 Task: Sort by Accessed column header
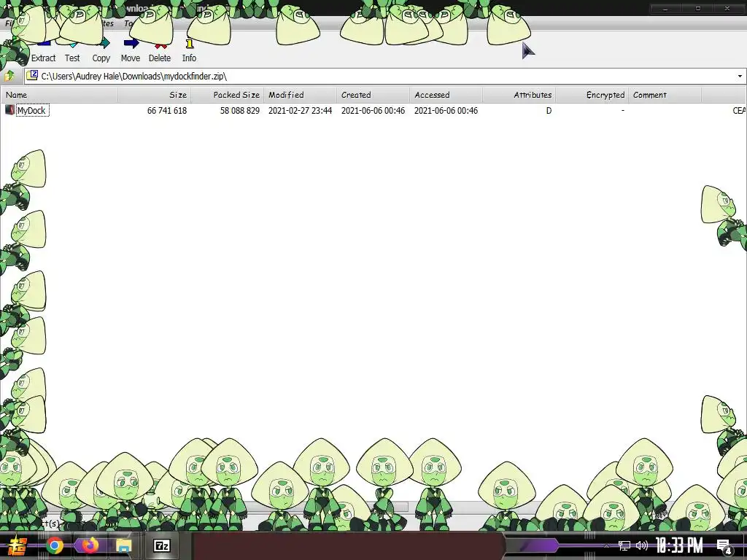[446, 95]
